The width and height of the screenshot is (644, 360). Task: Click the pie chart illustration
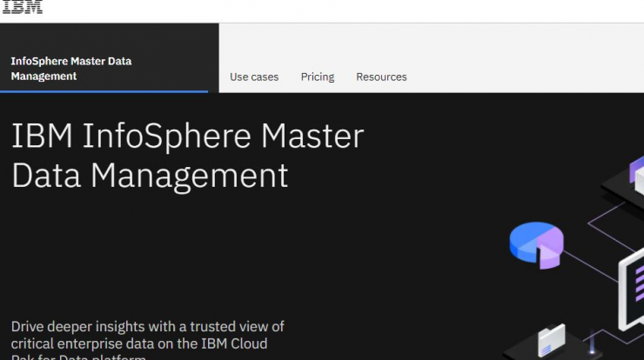coord(536,245)
